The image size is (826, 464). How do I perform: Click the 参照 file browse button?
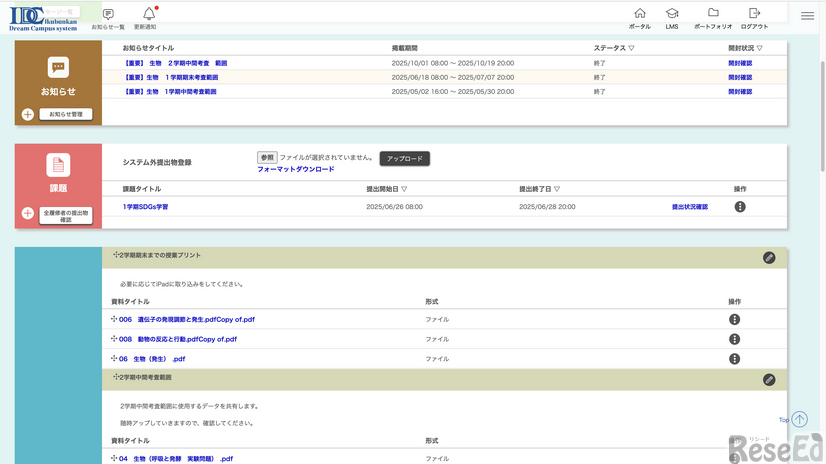pyautogui.click(x=267, y=157)
